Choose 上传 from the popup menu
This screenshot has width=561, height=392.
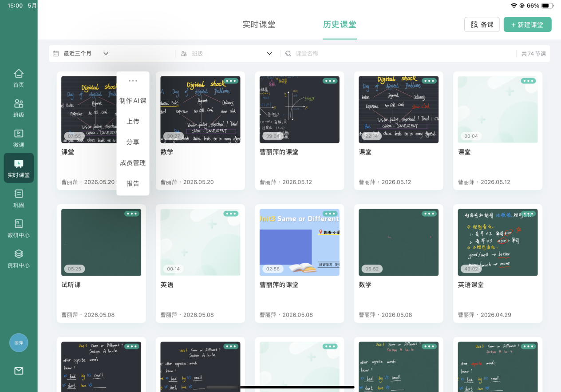[x=133, y=121]
